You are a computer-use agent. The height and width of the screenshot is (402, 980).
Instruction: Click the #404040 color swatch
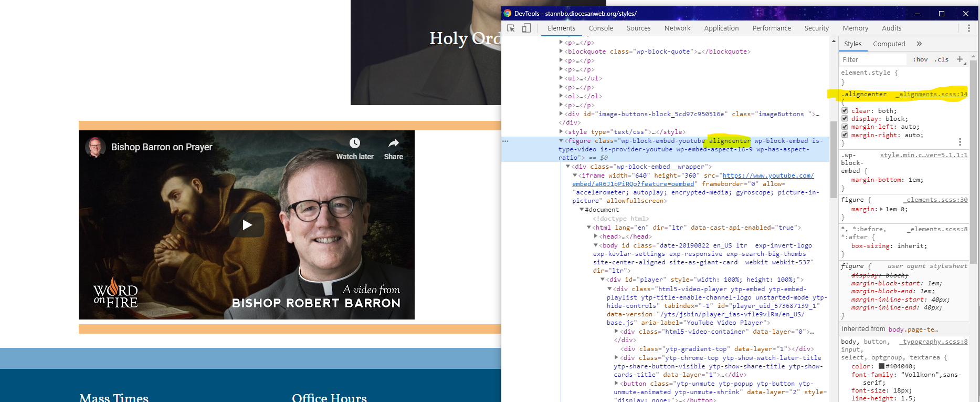[x=882, y=366]
